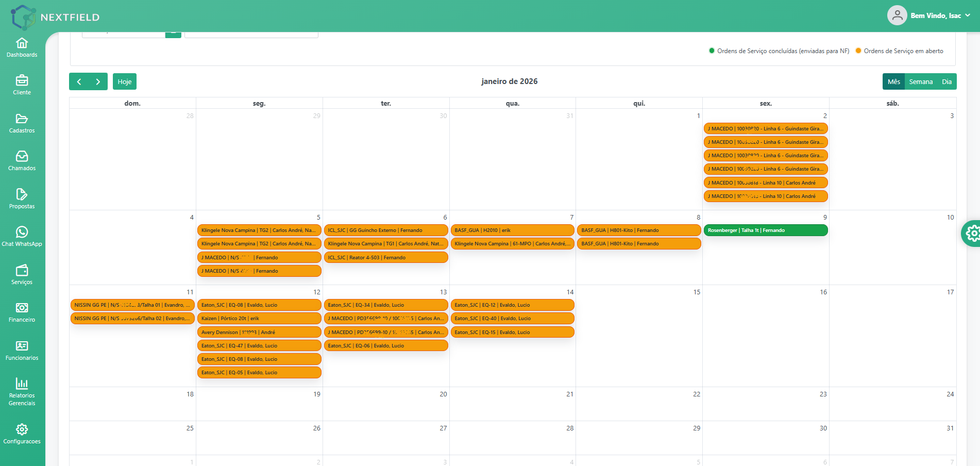
Task: Click green concluded orders legend dot
Action: point(712,51)
